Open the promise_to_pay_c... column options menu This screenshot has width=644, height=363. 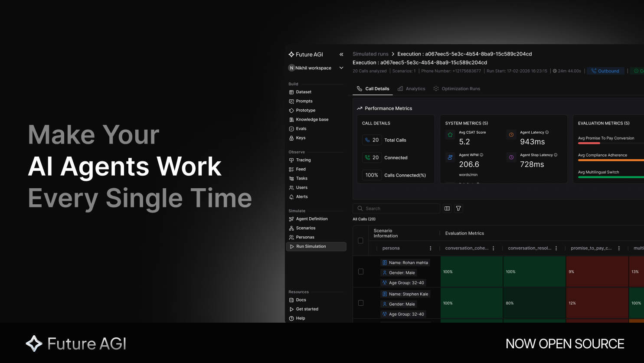click(x=619, y=249)
